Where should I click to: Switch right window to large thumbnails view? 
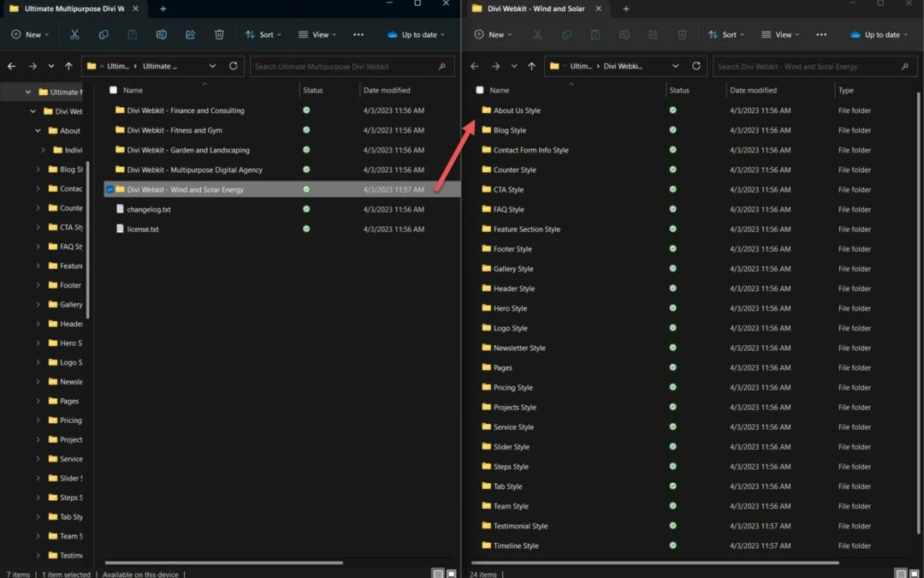tap(914, 574)
